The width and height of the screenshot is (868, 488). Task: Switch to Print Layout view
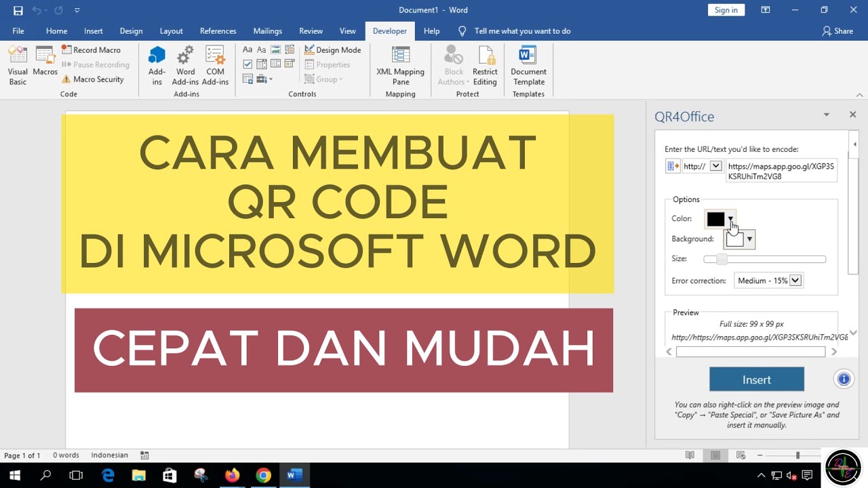[715, 455]
